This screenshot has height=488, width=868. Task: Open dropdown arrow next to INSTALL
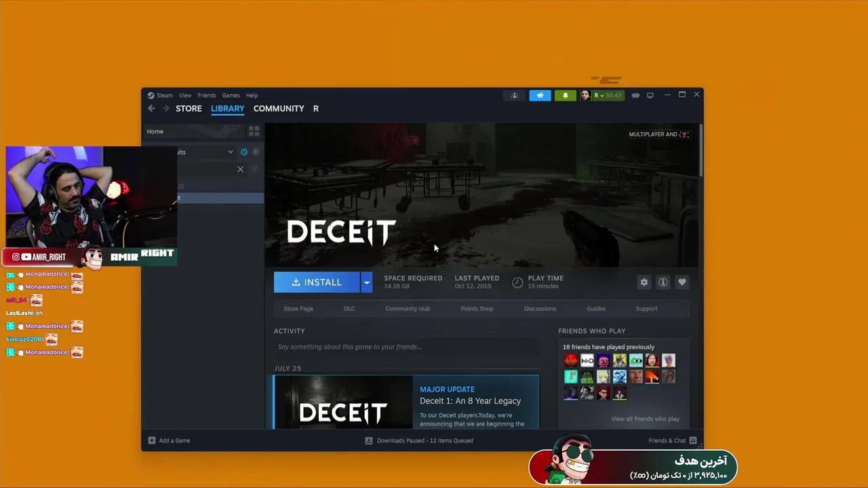tap(366, 282)
